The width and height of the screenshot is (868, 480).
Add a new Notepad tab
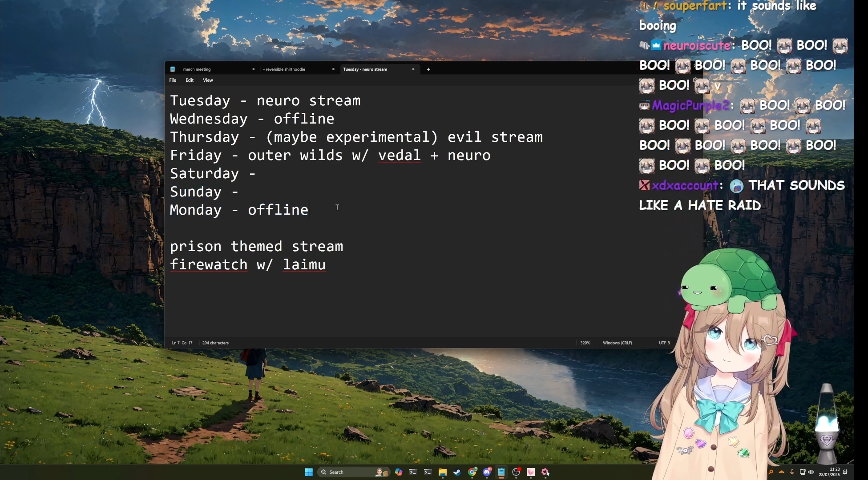[428, 69]
